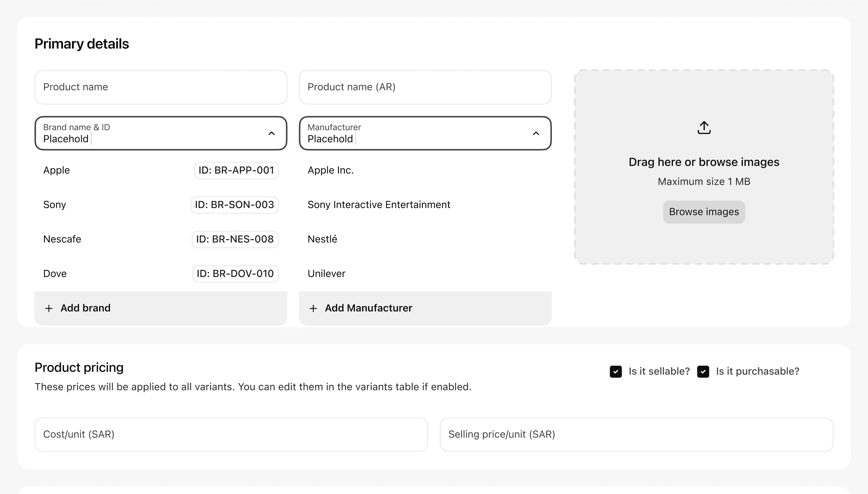Uncheck the Is it sellable checkbox
Viewport: 868px width, 494px height.
click(x=615, y=371)
